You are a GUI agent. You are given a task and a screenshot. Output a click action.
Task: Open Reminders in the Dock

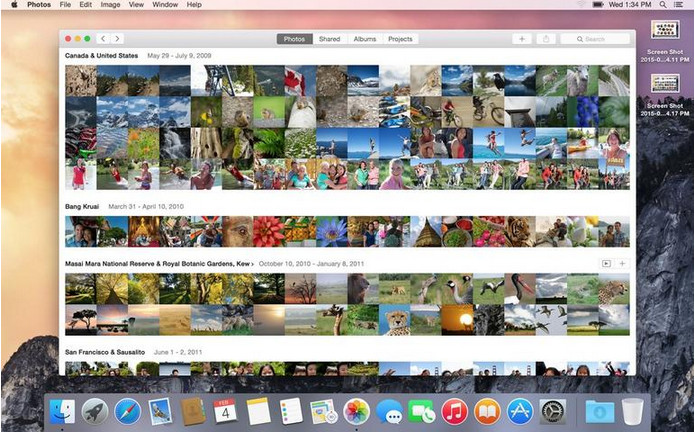291,412
